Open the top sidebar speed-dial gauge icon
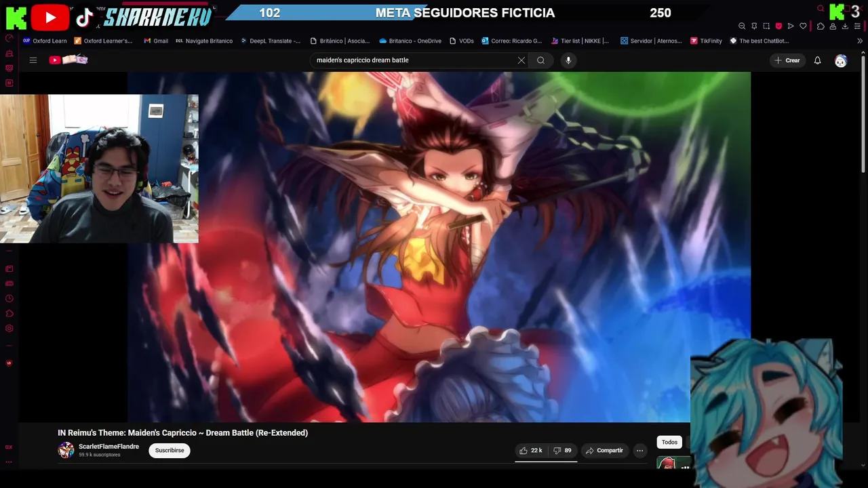868x488 pixels. [x=9, y=39]
